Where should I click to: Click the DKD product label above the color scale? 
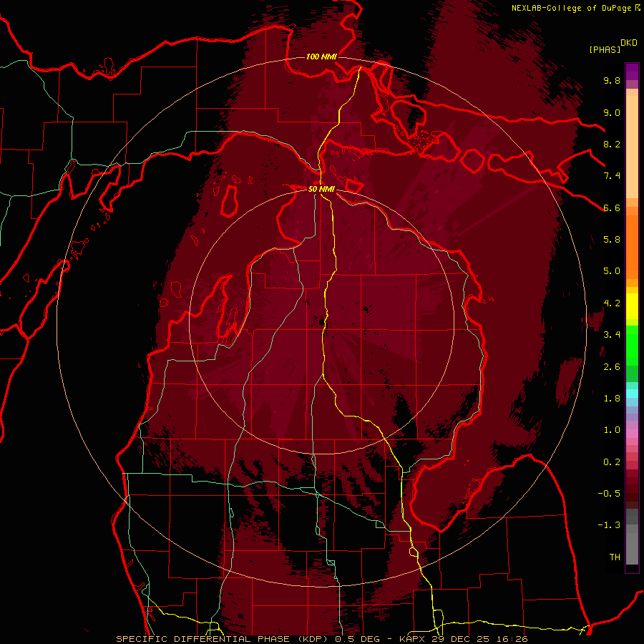tap(629, 43)
